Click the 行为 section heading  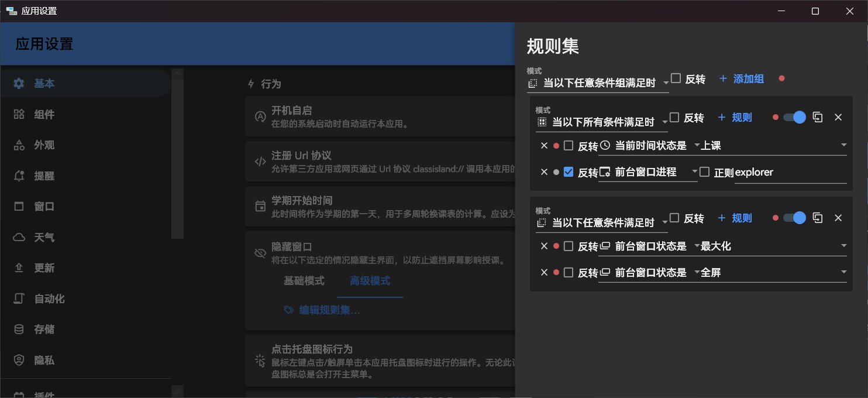[x=271, y=84]
